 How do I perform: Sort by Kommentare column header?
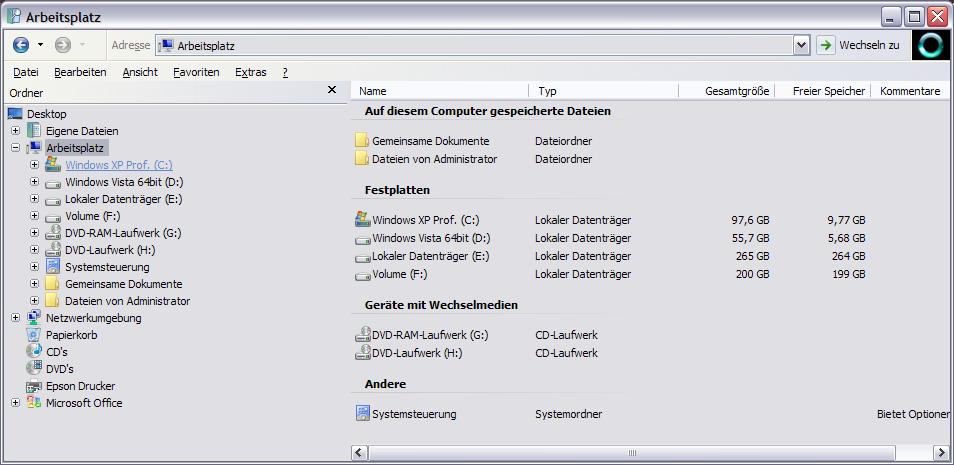(910, 91)
